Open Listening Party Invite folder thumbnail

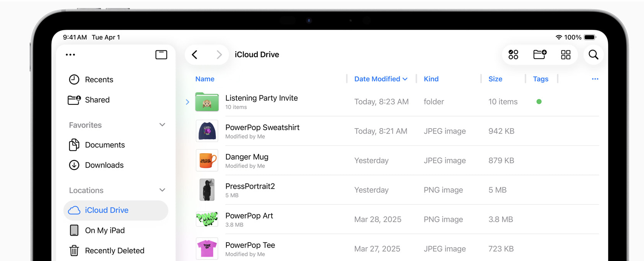[207, 102]
